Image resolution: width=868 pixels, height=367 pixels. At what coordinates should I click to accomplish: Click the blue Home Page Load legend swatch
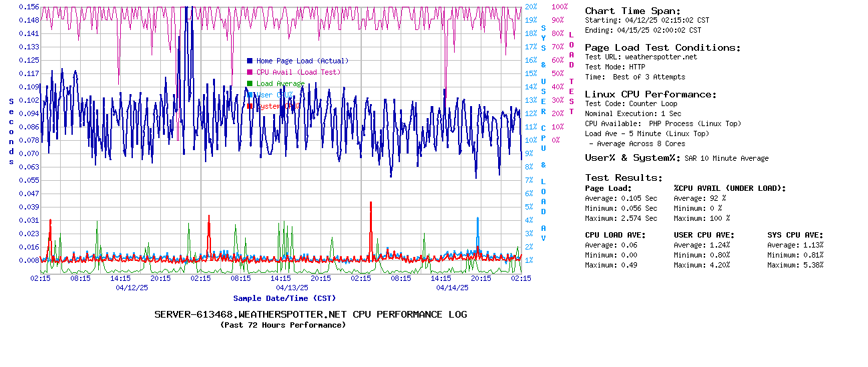(x=250, y=61)
